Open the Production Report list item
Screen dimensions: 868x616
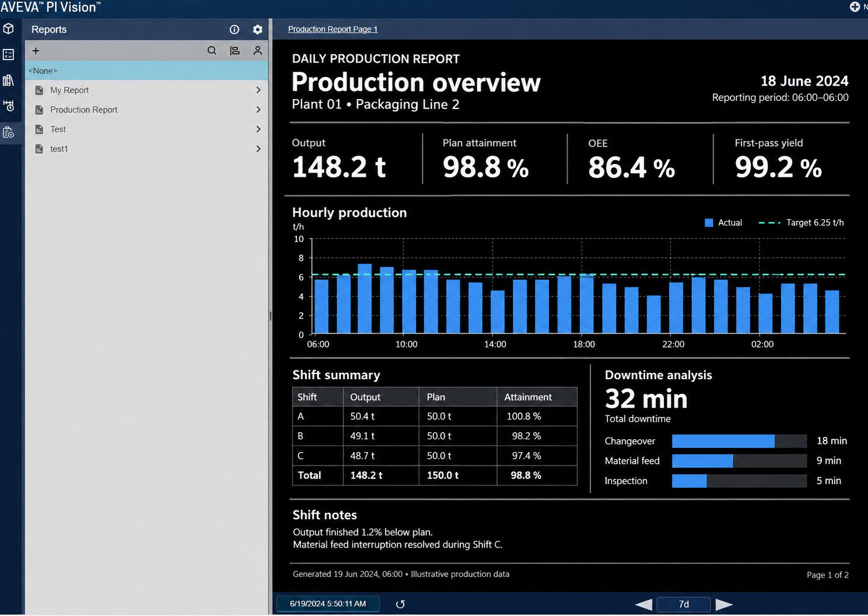pos(146,110)
